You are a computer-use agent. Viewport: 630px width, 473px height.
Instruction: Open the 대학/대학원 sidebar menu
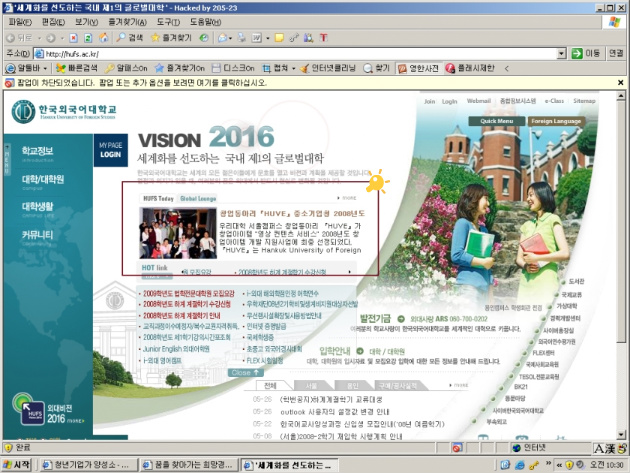pos(43,179)
